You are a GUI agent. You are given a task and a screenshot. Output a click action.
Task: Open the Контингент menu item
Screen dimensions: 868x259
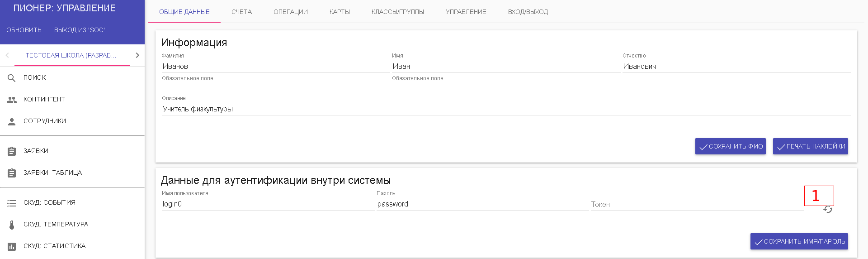click(72, 99)
